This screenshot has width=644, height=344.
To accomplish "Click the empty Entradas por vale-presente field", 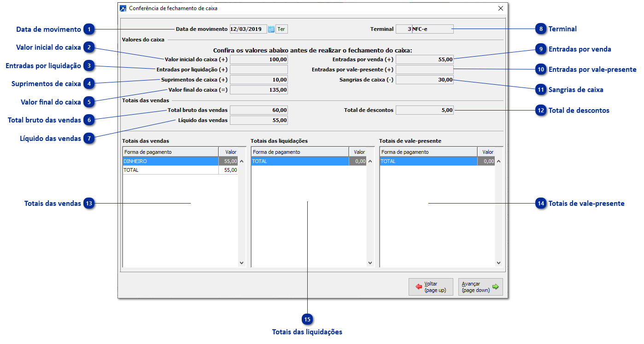I will (x=425, y=70).
